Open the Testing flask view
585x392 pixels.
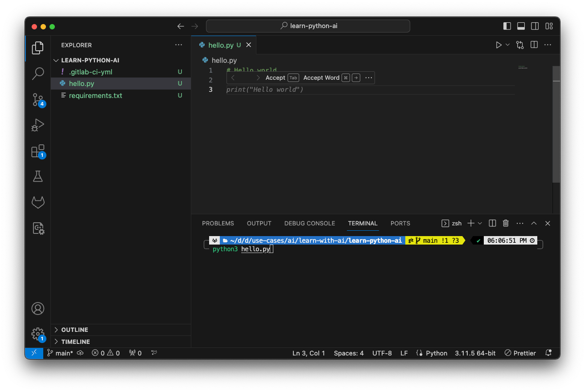(38, 176)
